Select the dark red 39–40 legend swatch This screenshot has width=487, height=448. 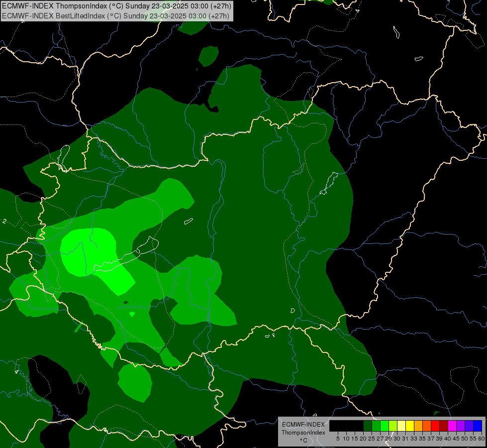coord(444,426)
